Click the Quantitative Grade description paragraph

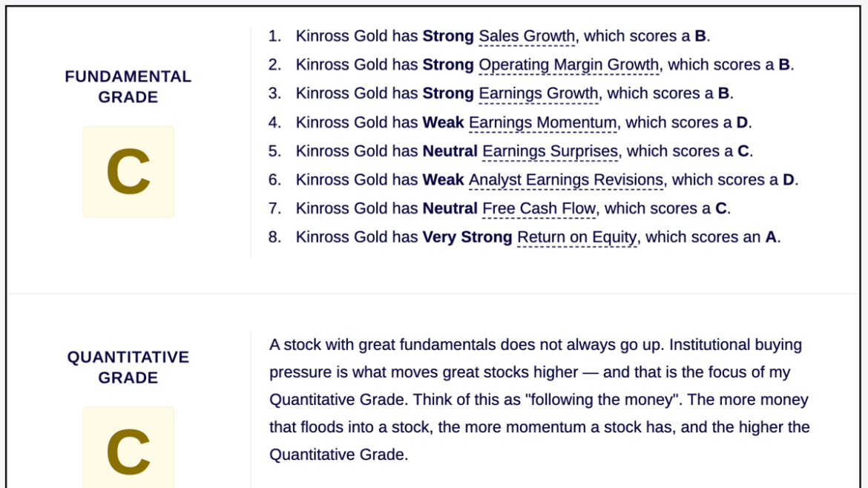tap(540, 400)
